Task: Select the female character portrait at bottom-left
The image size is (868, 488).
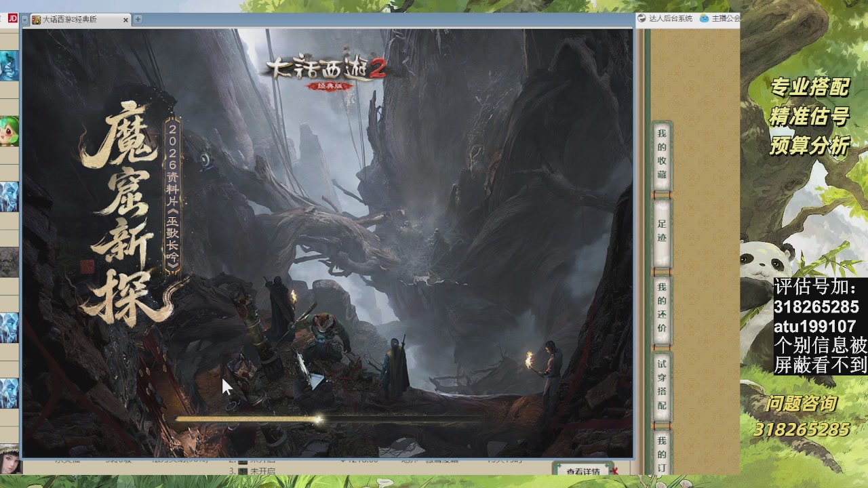Action: 9,458
